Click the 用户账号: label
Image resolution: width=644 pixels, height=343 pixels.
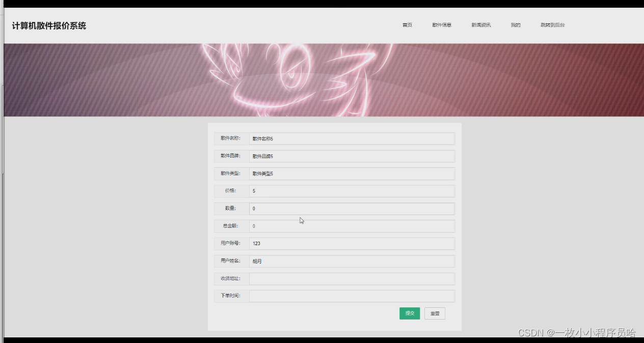[x=230, y=243]
